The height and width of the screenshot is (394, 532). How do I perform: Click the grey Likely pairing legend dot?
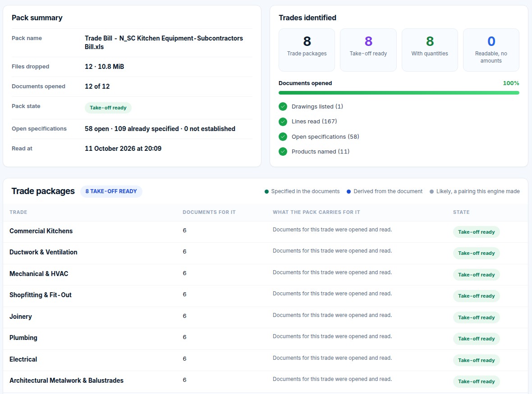coord(431,192)
